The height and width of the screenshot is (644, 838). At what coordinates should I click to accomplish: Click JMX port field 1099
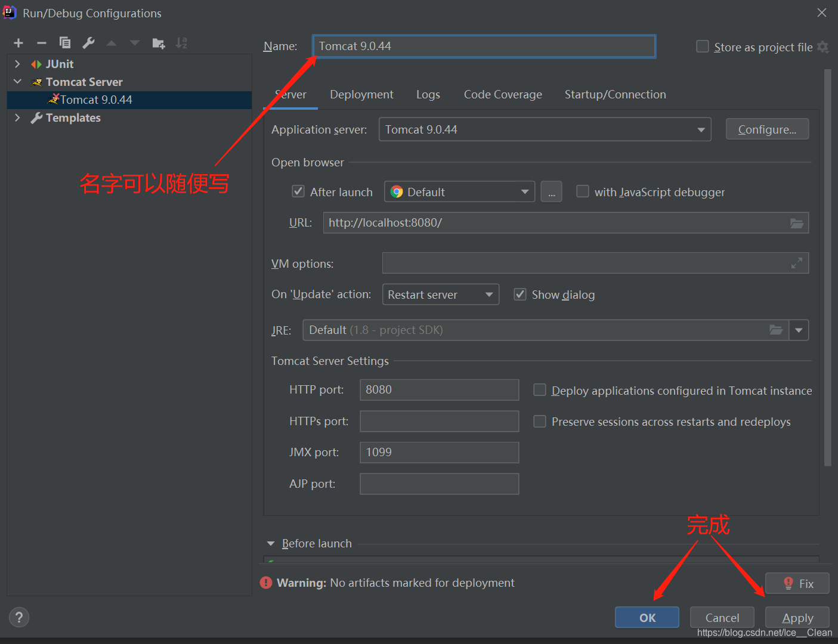tap(439, 452)
